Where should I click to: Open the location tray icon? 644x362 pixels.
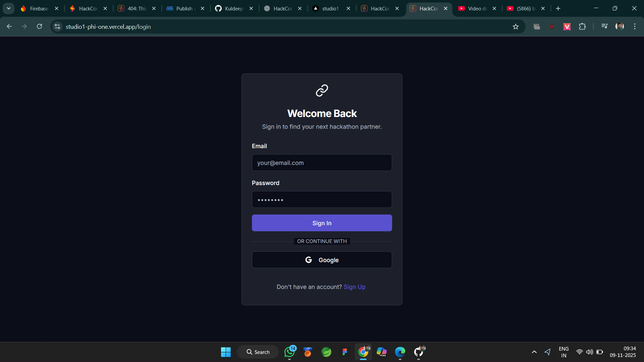[547, 352]
